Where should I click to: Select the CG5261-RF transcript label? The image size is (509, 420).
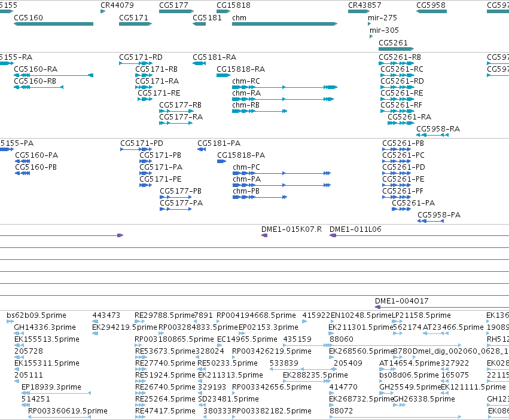pos(401,105)
